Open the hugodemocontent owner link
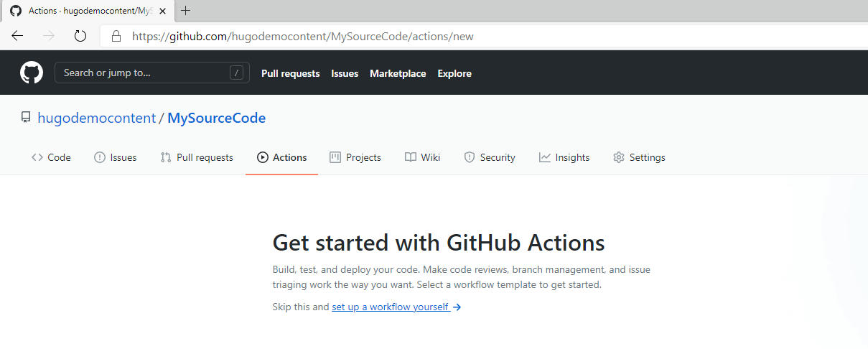 click(x=96, y=118)
